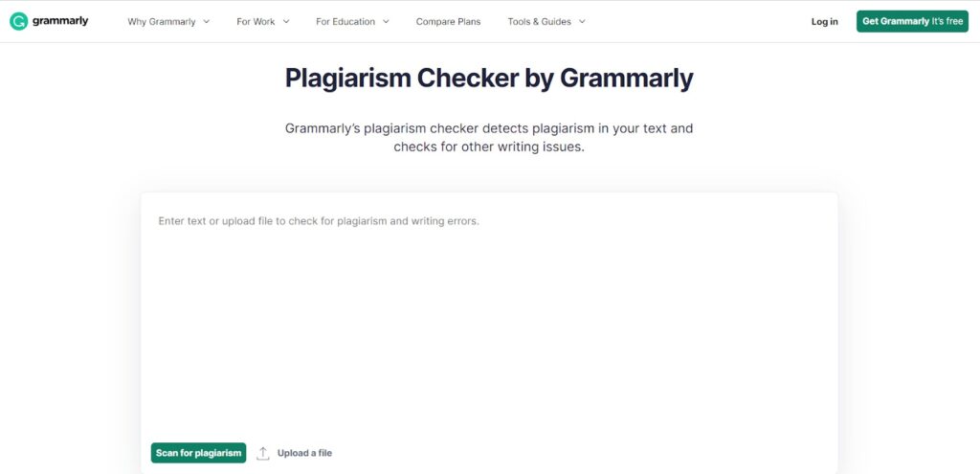Open the Why Grammarly menu label
The image size is (980, 474).
[x=161, y=21]
